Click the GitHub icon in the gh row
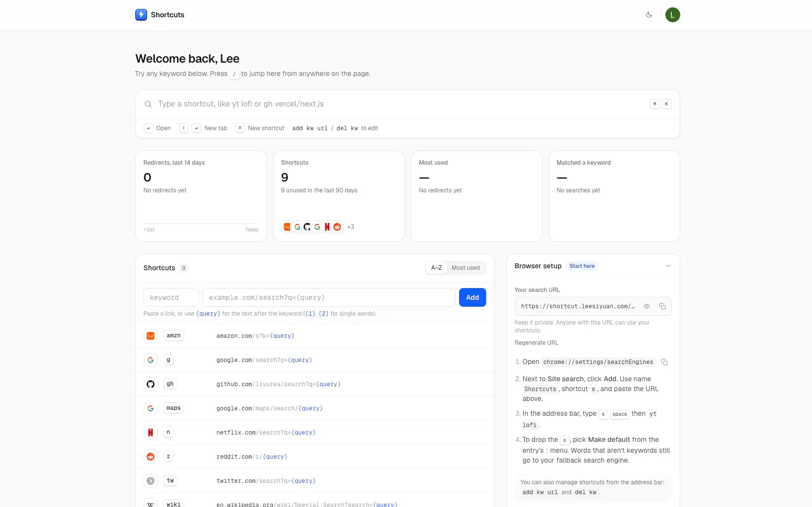 click(x=151, y=384)
